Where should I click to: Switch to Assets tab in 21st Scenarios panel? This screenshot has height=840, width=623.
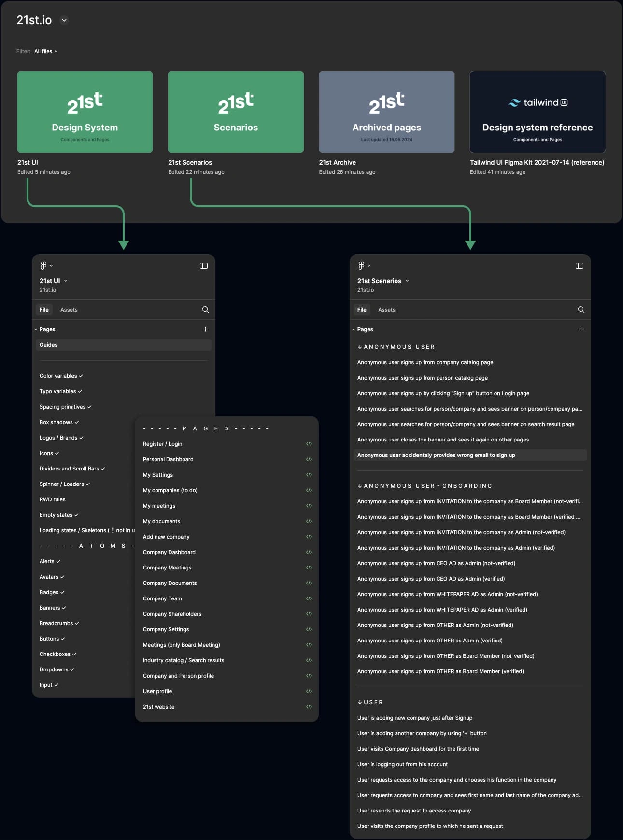click(387, 310)
